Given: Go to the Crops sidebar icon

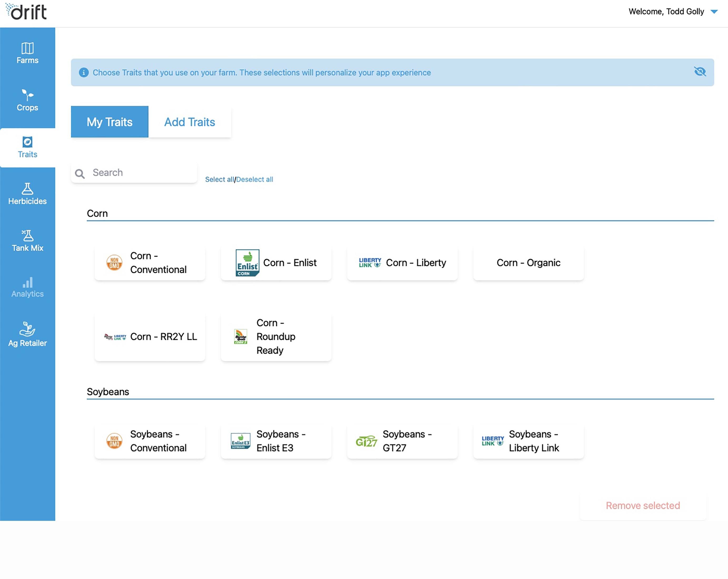Looking at the screenshot, I should [x=27, y=100].
